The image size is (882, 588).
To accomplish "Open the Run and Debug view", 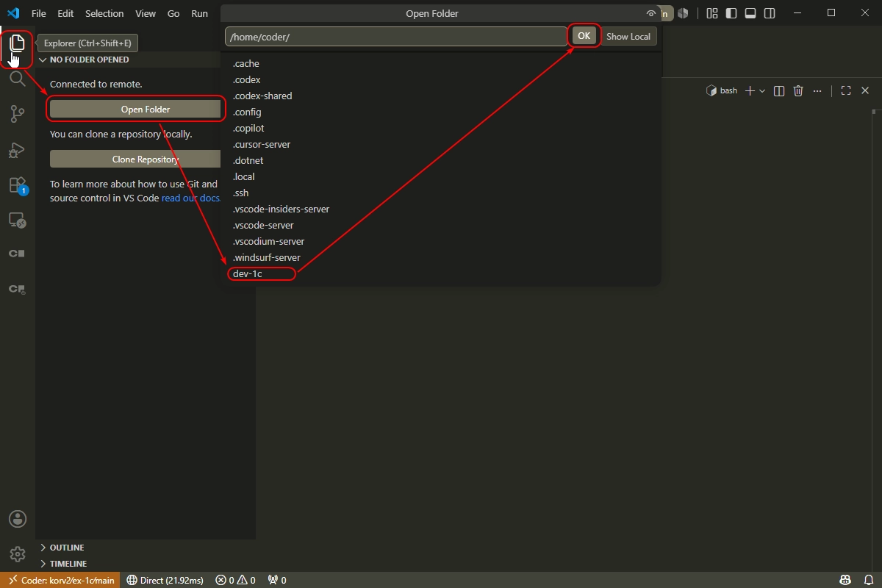I will tap(17, 150).
